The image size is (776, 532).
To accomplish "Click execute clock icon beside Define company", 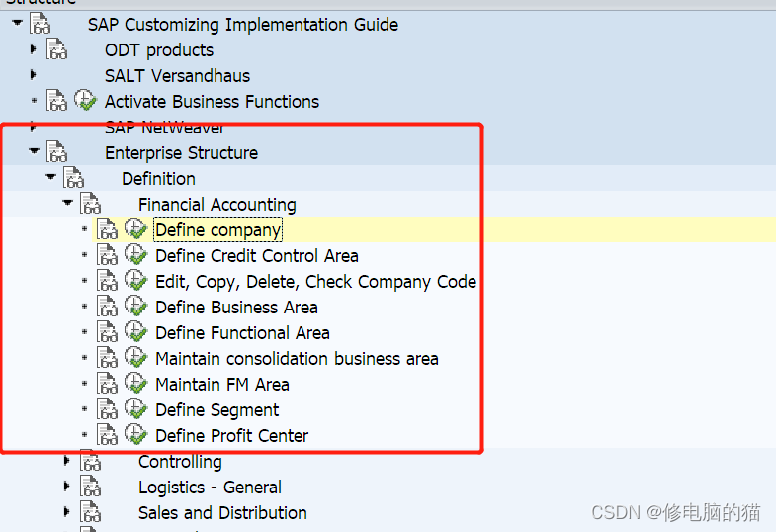I will tap(135, 229).
